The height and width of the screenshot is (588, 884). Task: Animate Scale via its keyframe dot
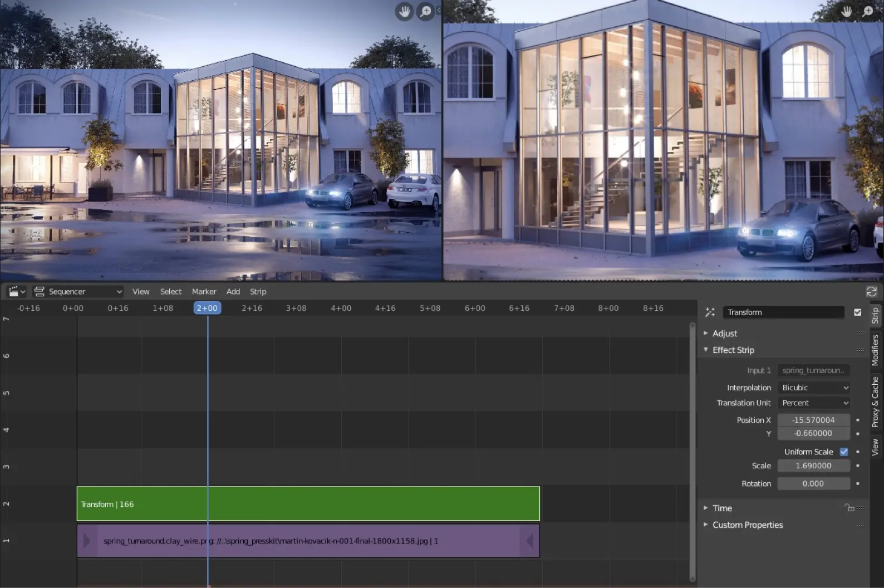click(x=858, y=465)
